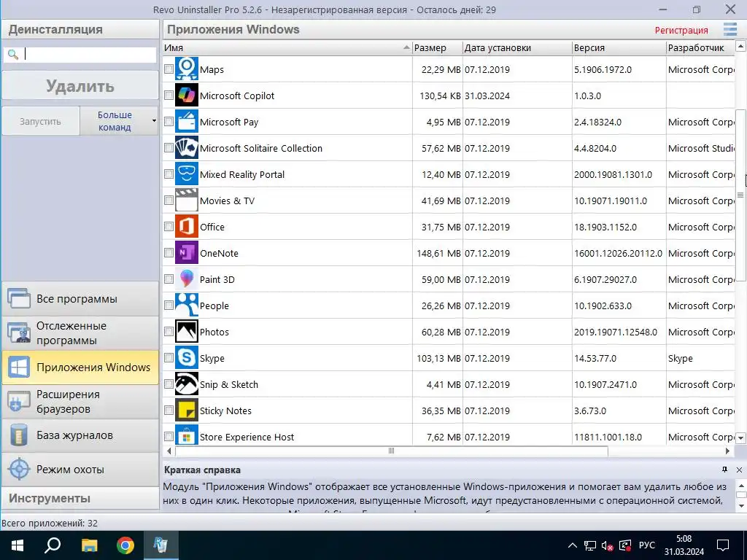Tick the Skype checkbox
This screenshot has height=560, width=747.
(169, 357)
